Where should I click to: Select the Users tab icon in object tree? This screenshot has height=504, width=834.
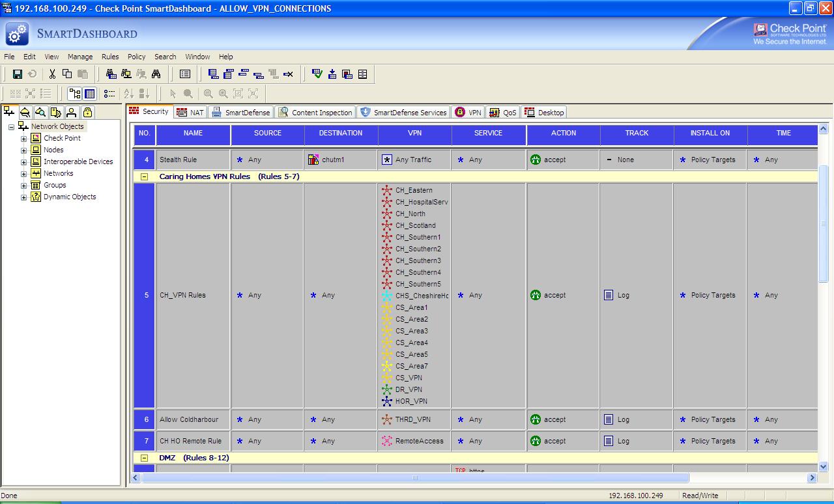pos(72,112)
